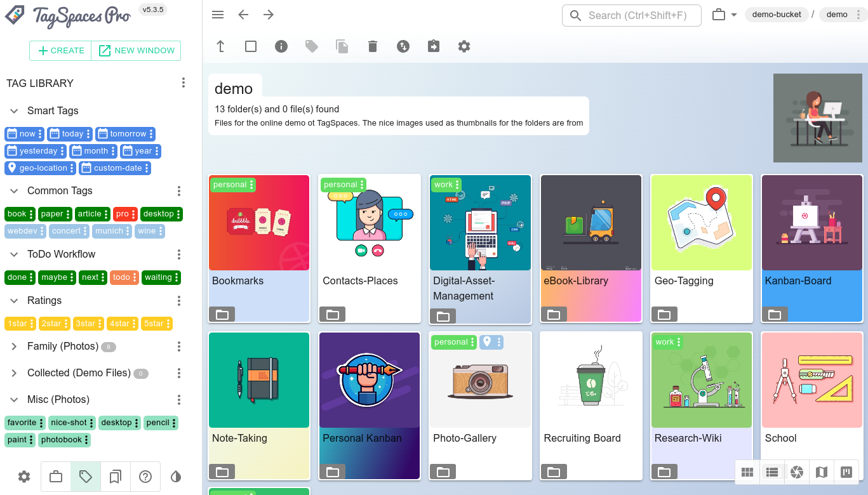This screenshot has height=495, width=868.
Task: Switch to list perspective view
Action: coord(772,472)
